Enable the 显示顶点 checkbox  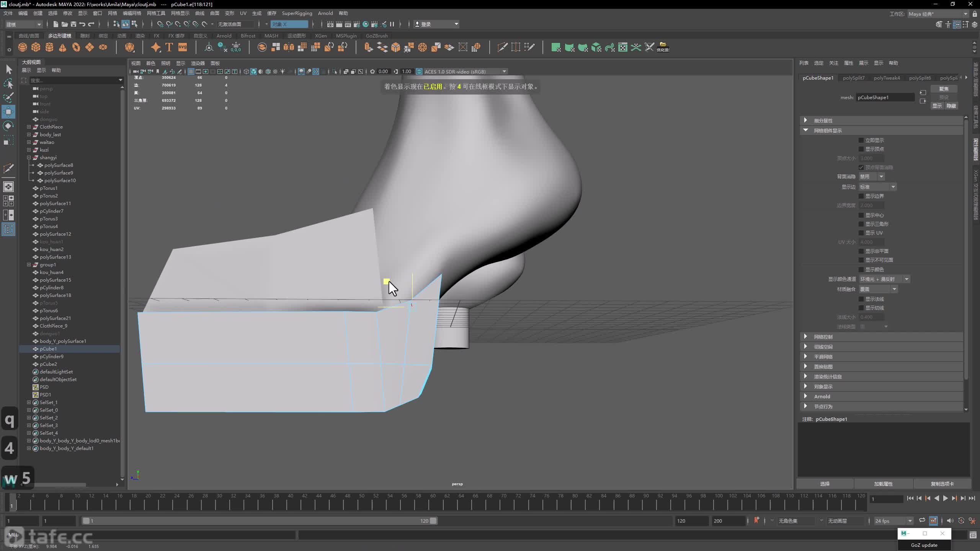click(861, 149)
